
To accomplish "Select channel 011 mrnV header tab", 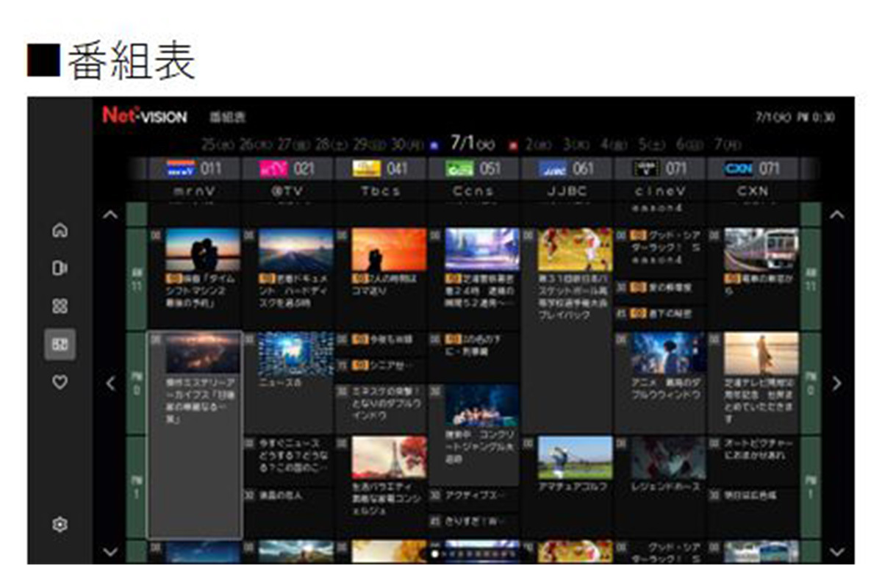I will point(195,169).
